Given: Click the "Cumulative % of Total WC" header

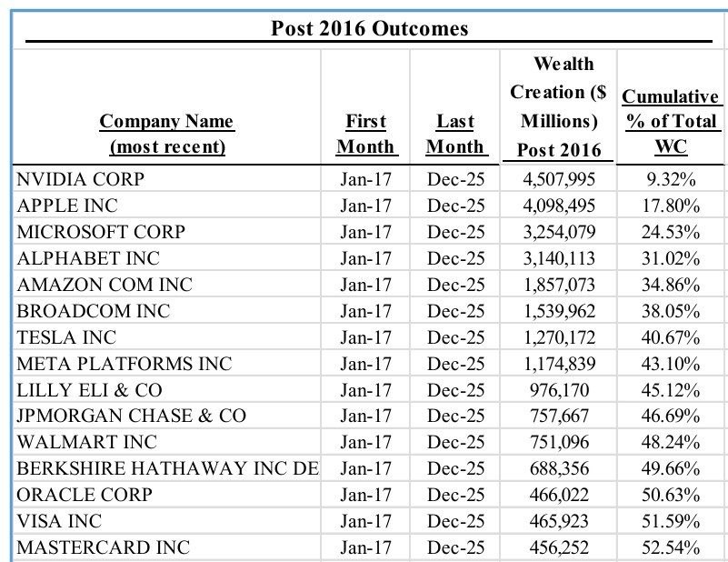Looking at the screenshot, I should [670, 120].
